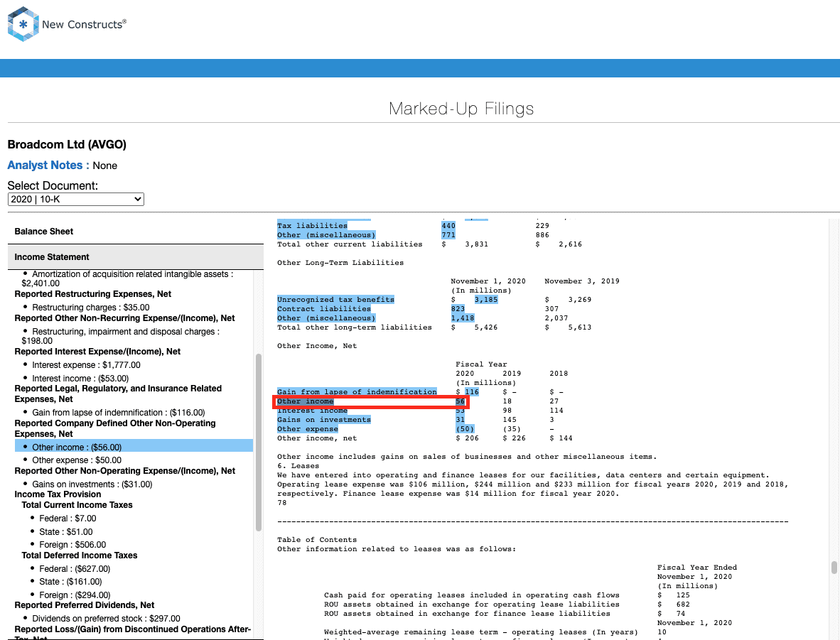This screenshot has height=640, width=840.
Task: Click Other income, net total row
Action: tap(425, 438)
